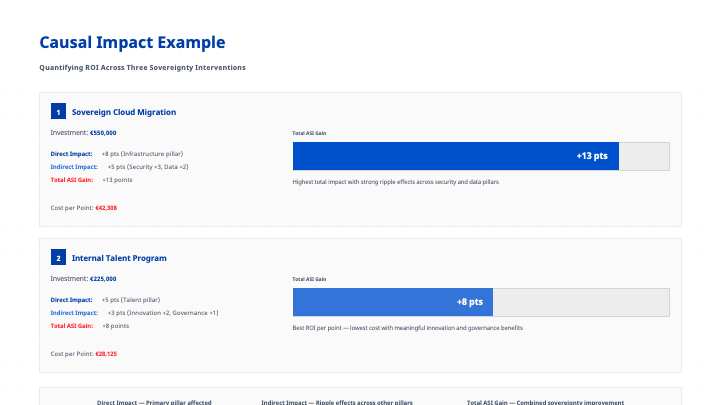Screen dimensions: 720x405
Task: Click the 'Highest total impact' caption
Action: [395, 182]
